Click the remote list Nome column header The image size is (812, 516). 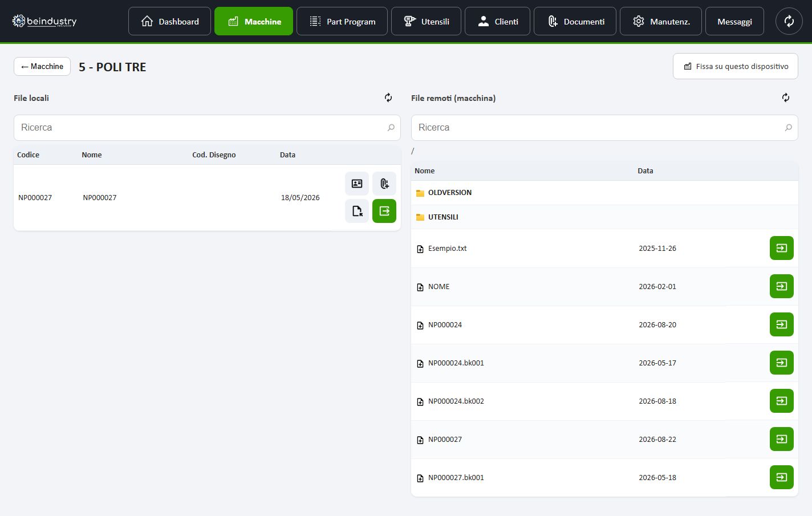[x=425, y=171]
